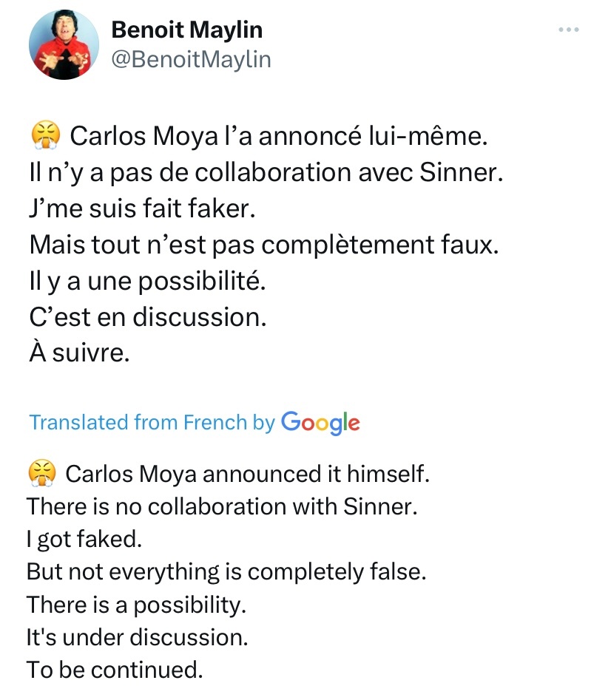The image size is (611, 700).
Task: Click the translated text "I got faked."
Action: 84,540
